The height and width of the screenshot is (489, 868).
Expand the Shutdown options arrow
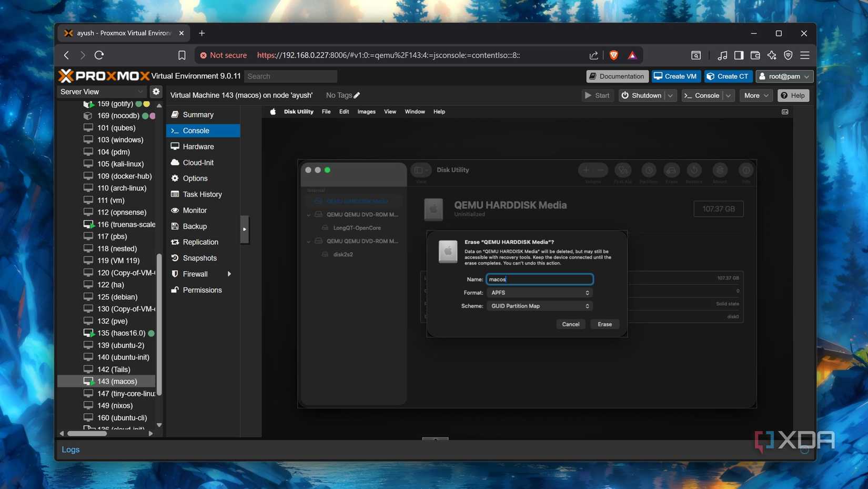670,95
